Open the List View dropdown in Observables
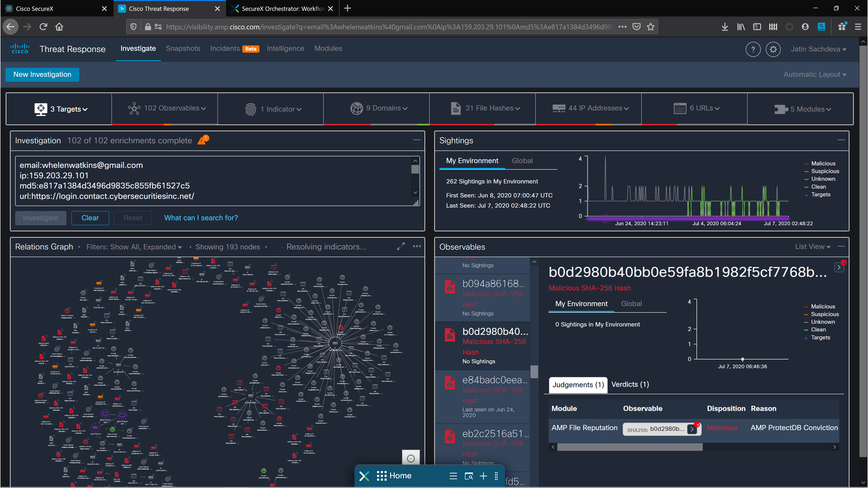The image size is (868, 488). (x=812, y=246)
